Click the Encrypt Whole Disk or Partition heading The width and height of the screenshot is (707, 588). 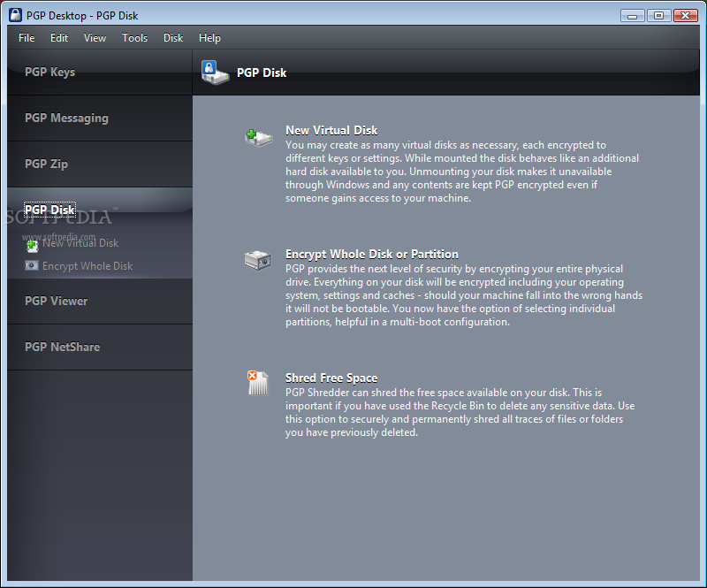(x=372, y=254)
